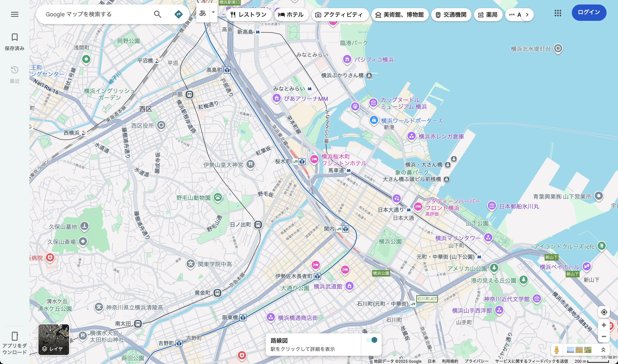Click the search magnifier icon
The width and height of the screenshot is (618, 364).
click(x=158, y=14)
